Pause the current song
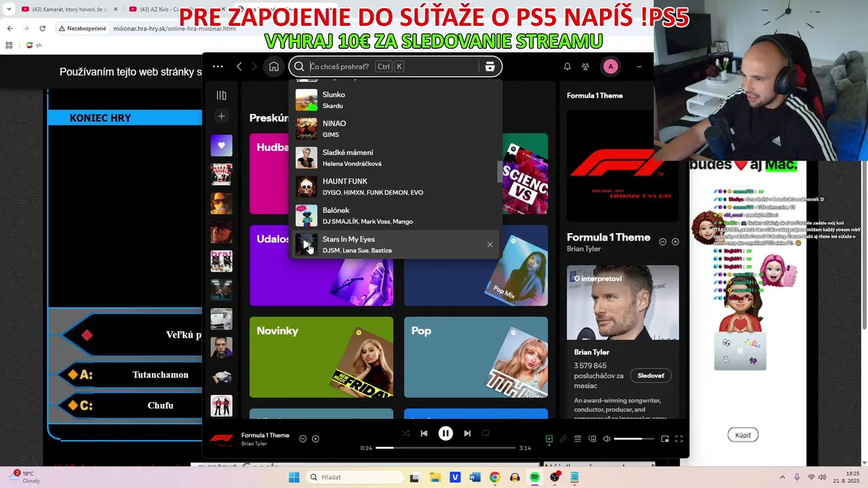 (446, 433)
